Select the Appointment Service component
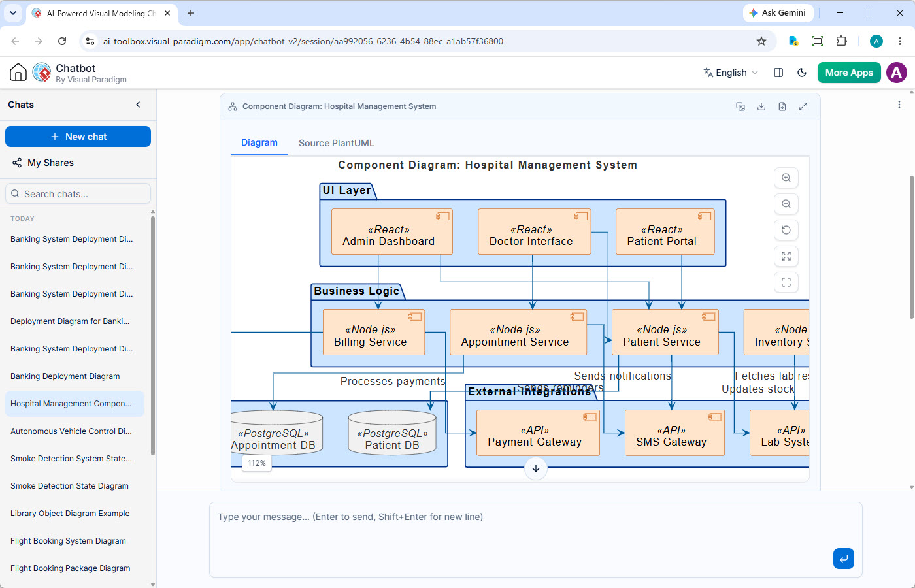915x588 pixels. pos(518,333)
